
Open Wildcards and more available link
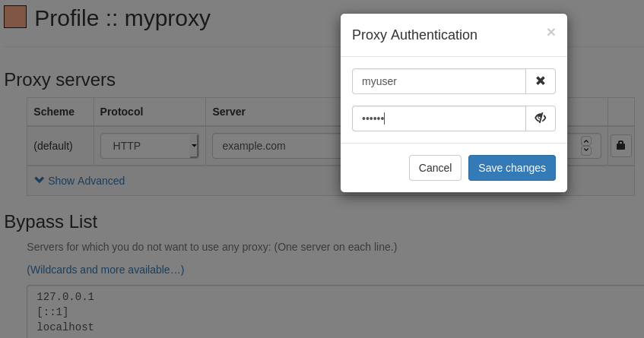pos(106,270)
